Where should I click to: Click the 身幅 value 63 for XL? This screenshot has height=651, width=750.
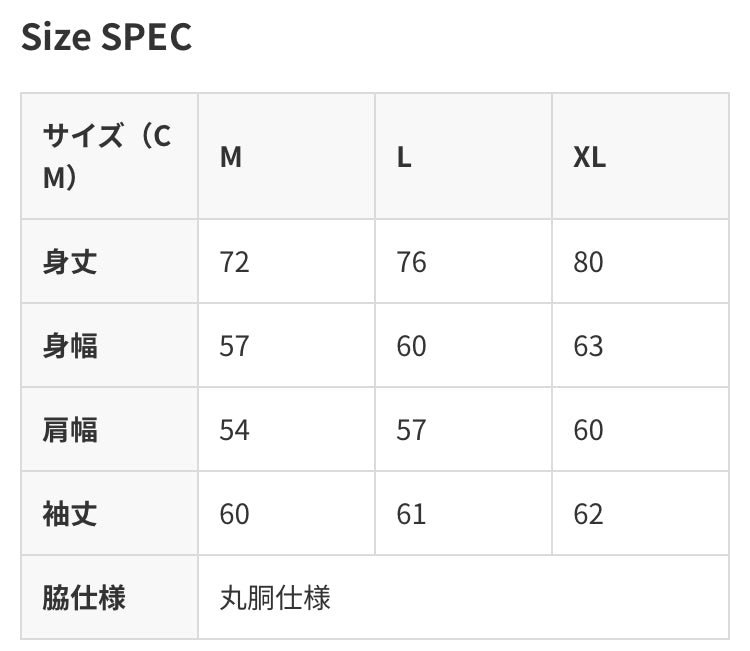pos(588,346)
